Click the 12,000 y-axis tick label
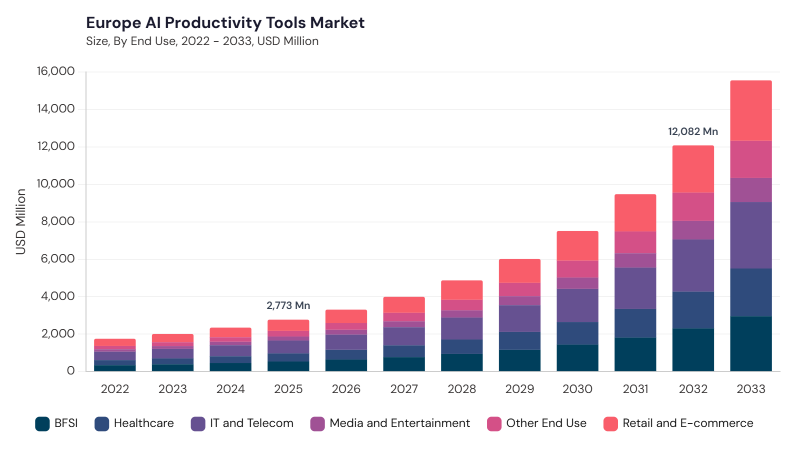The image size is (800, 450). (x=56, y=146)
